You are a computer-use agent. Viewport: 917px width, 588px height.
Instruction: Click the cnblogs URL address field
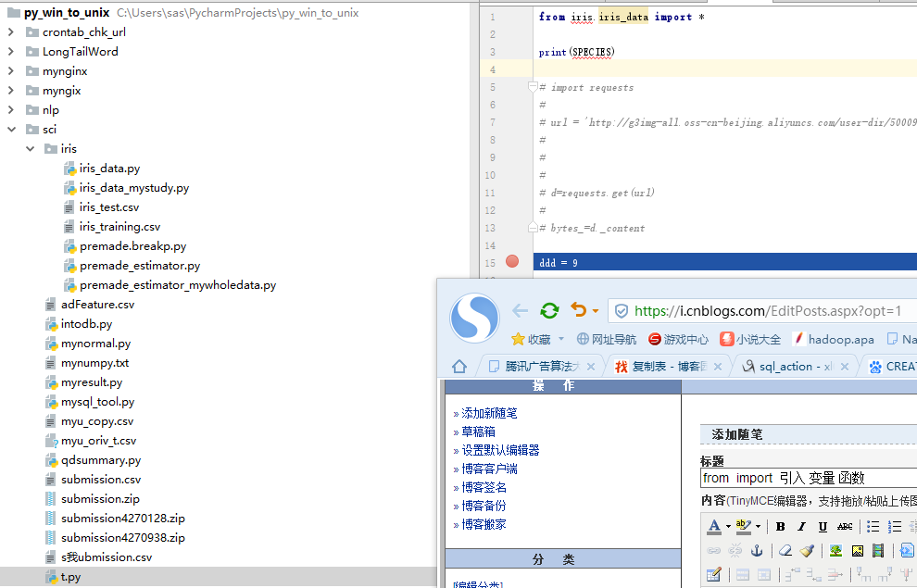[767, 311]
